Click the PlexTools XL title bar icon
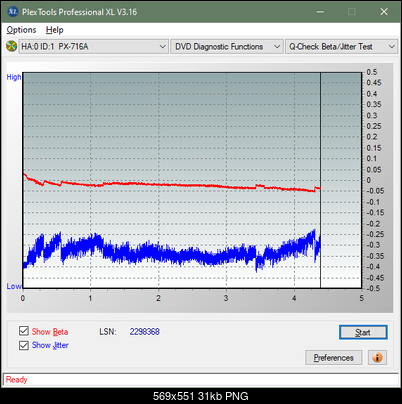The height and width of the screenshot is (404, 402). click(12, 12)
